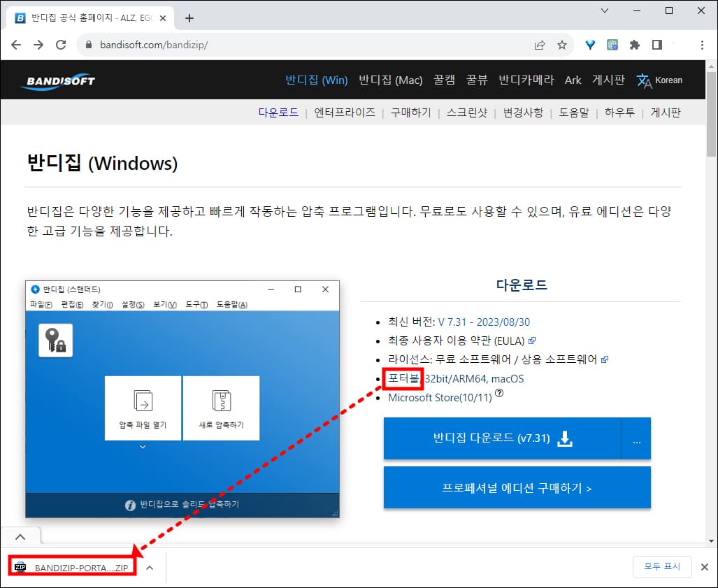Open the 포터블 download link
This screenshot has height=588, width=718.
click(403, 378)
